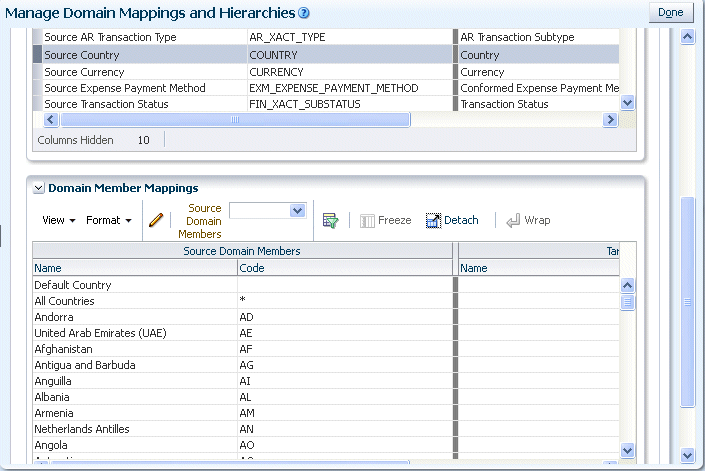Click the upper table's vertical scroll down arrow
This screenshot has height=471, width=705.
(627, 103)
